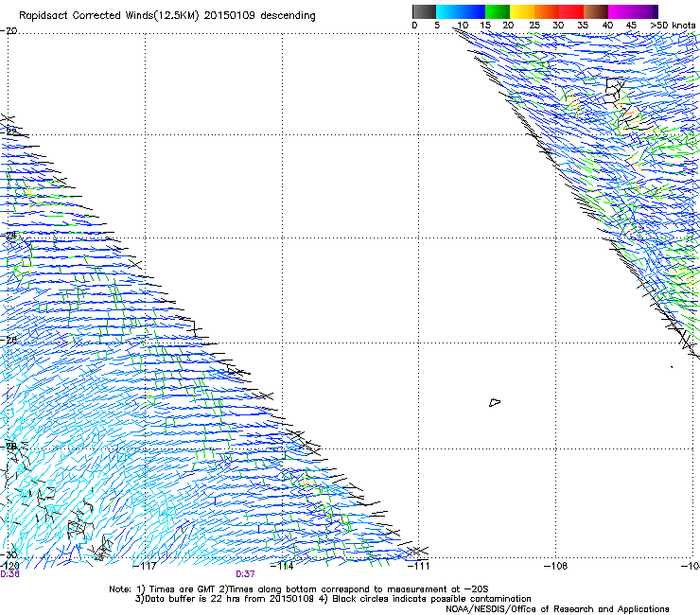Click the '40' legend scale label
The image size is (700, 615).
pos(607,26)
